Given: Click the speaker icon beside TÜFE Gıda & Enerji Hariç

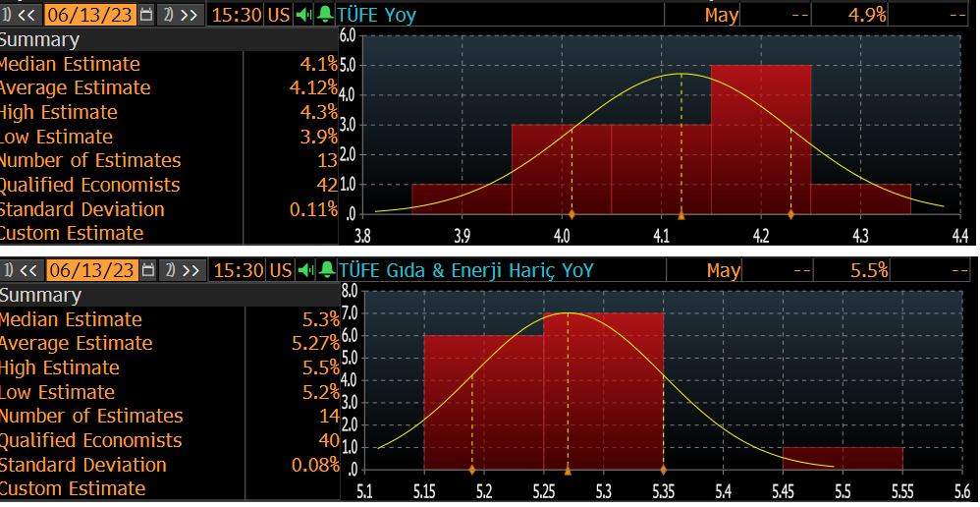Looking at the screenshot, I should [305, 270].
